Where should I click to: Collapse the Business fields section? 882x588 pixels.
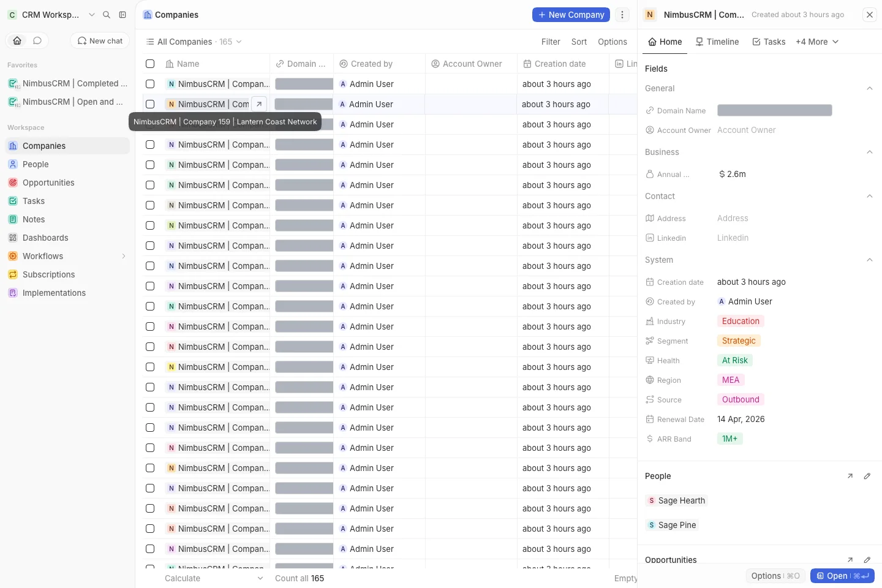click(870, 152)
